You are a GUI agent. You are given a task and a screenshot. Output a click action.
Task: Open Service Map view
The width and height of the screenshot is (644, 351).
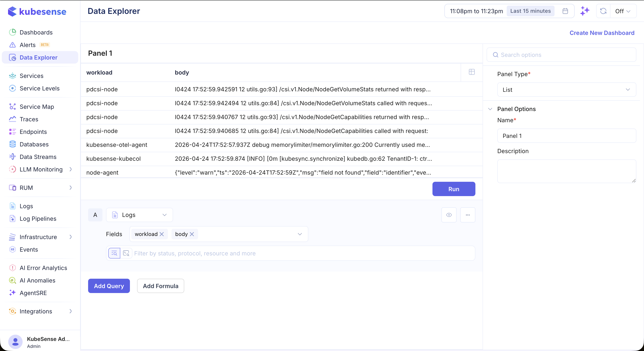tap(37, 107)
